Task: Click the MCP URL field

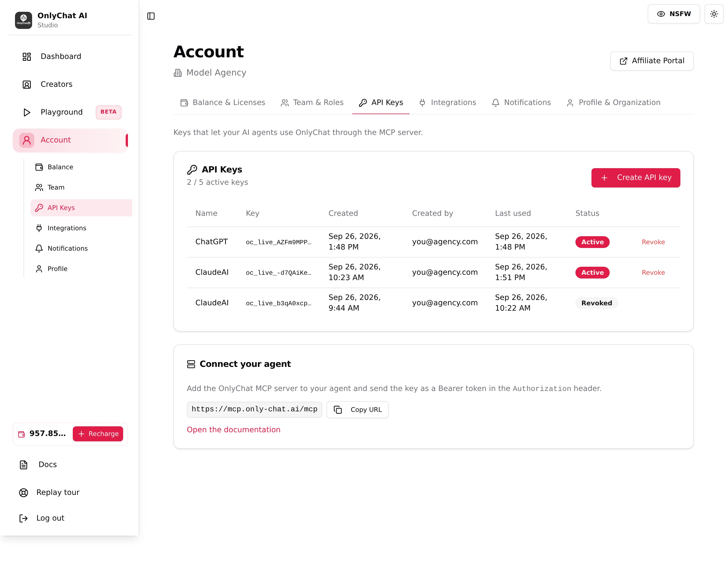Action: coord(254,409)
